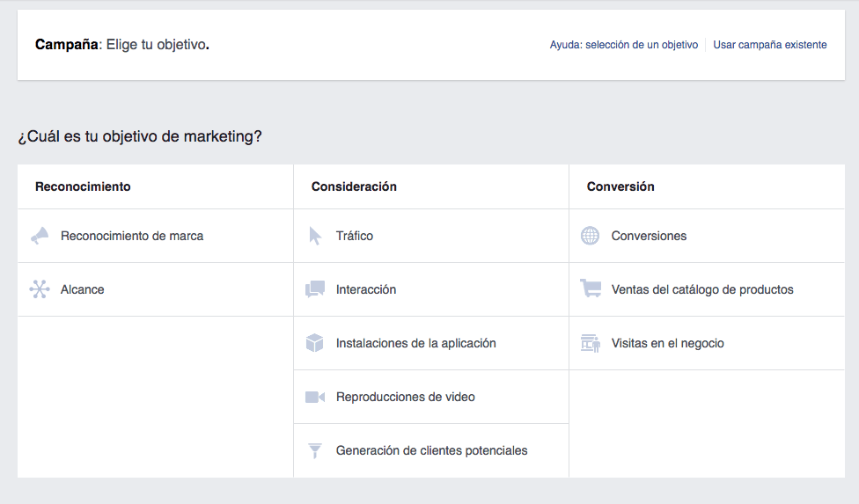This screenshot has height=504, width=859.
Task: Click the store visits icon
Action: (x=591, y=343)
